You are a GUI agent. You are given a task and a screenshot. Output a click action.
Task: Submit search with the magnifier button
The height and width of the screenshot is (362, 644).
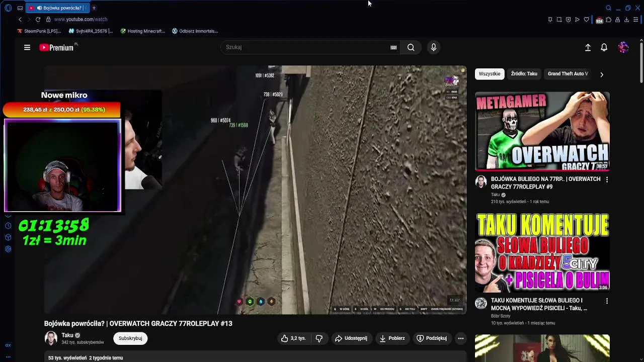point(411,47)
